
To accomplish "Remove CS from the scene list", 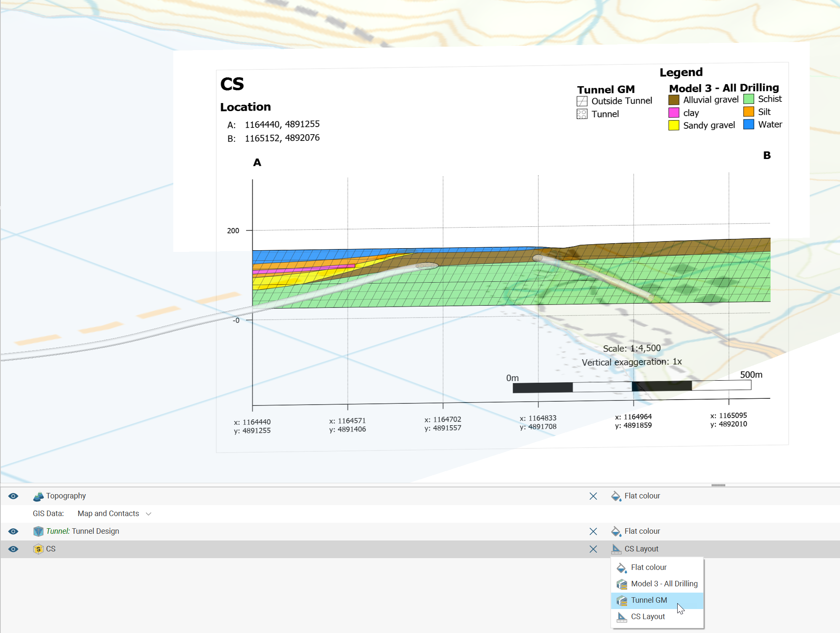I will 593,549.
